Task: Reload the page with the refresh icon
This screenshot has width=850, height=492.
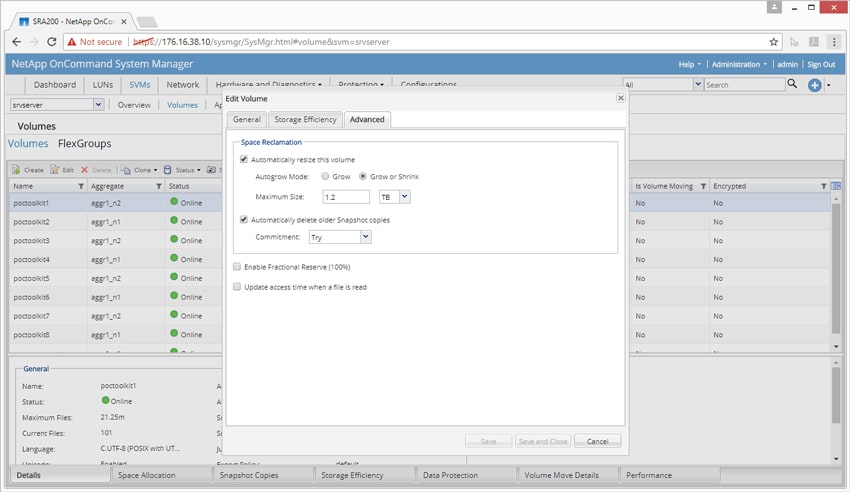Action: (x=51, y=42)
